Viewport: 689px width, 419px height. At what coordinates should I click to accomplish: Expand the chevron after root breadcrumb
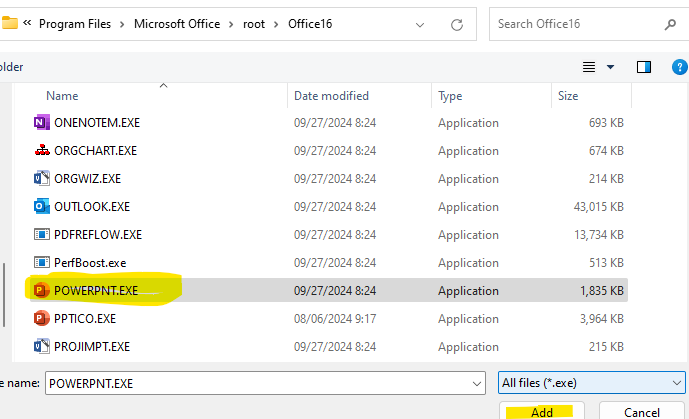pos(276,24)
